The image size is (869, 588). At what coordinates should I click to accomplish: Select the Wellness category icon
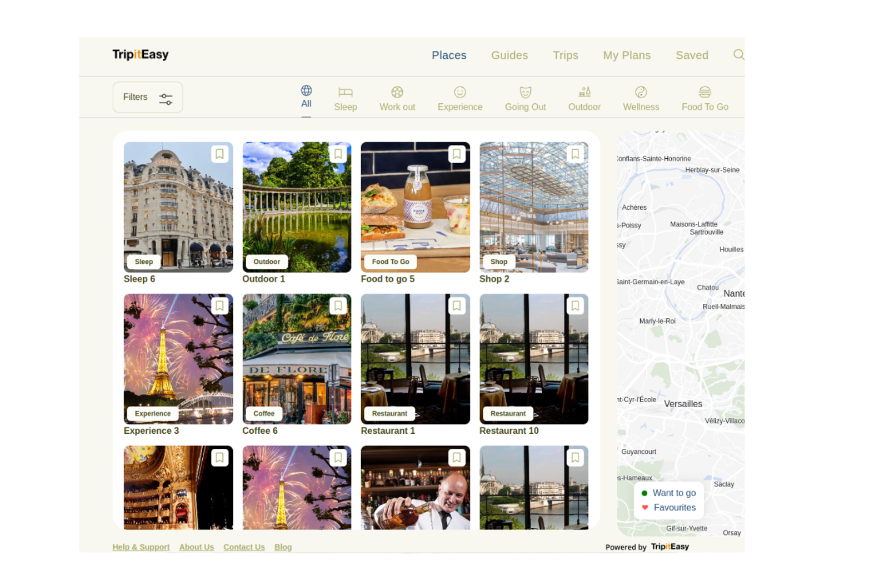tap(641, 92)
